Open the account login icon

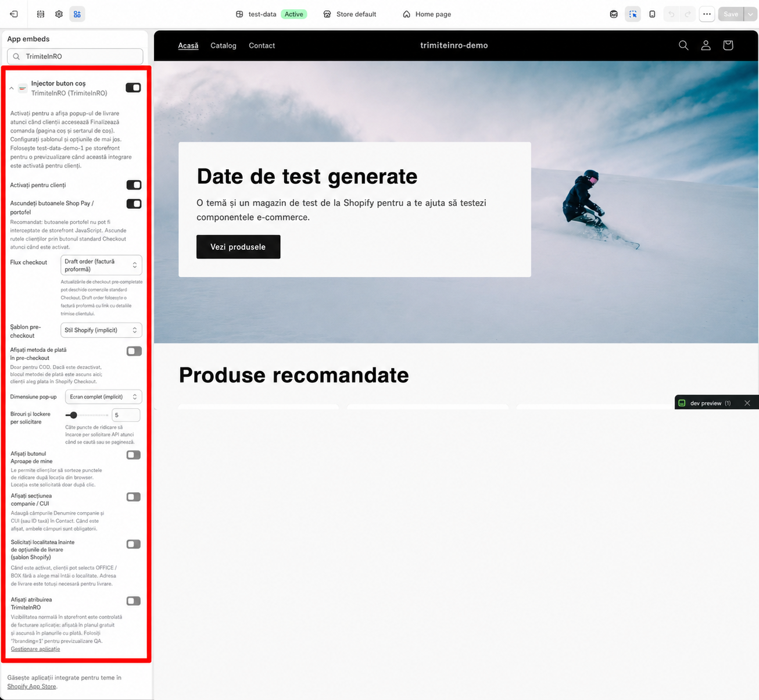[706, 45]
